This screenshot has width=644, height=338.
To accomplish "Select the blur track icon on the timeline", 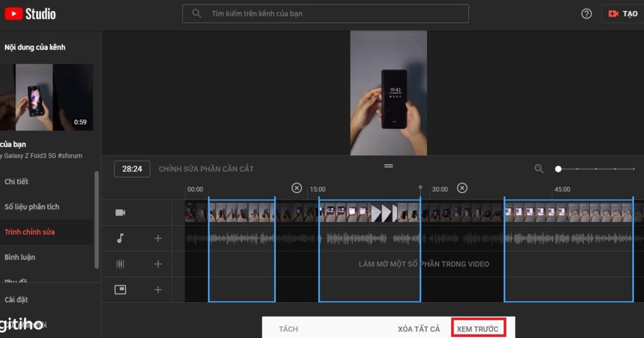I will (121, 263).
